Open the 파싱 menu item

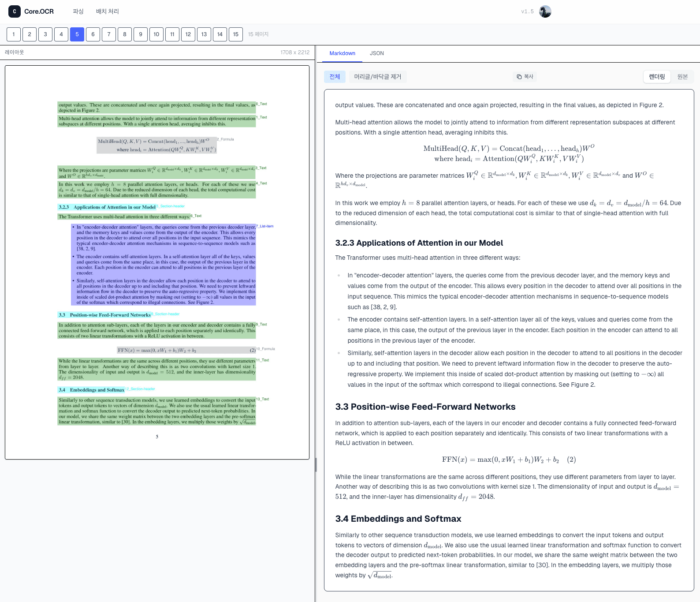coord(78,11)
